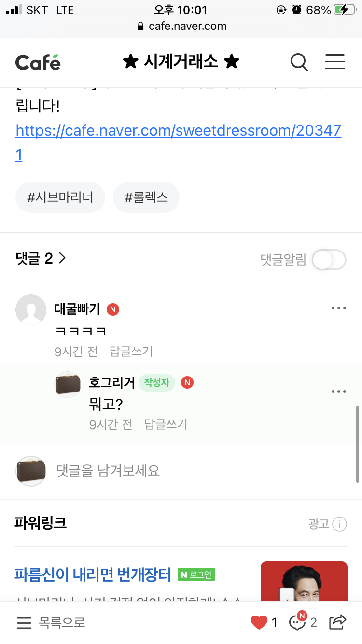
Task: Tap 대굴빠기's profile avatar
Action: (31, 310)
